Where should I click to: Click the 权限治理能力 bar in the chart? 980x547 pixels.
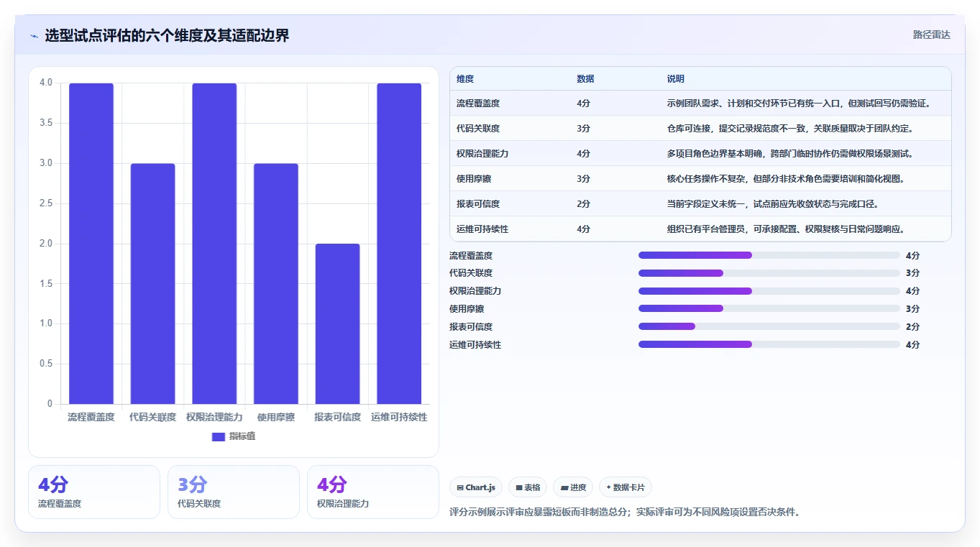(x=214, y=244)
